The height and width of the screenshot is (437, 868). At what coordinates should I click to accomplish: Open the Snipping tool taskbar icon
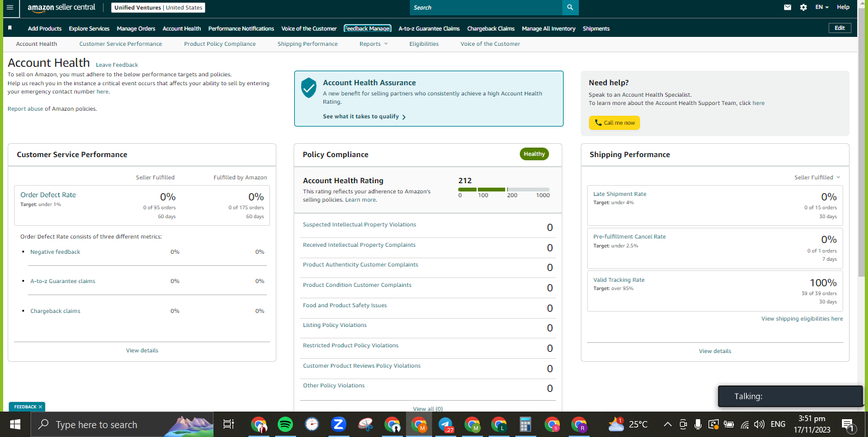[365, 424]
